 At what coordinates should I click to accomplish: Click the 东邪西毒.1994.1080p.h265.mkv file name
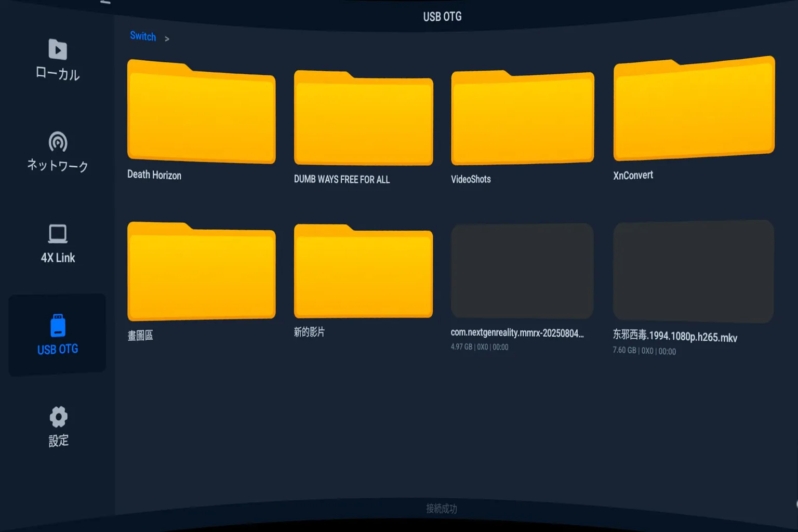[x=674, y=336]
